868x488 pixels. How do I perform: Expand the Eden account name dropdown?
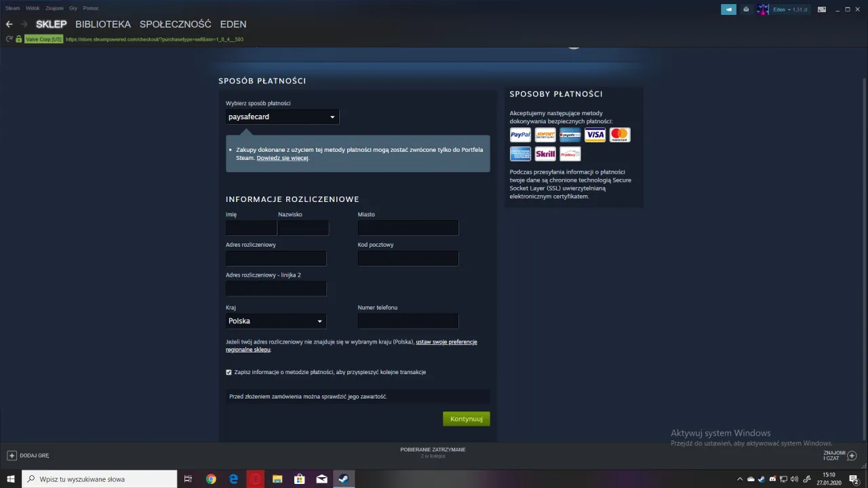point(783,9)
